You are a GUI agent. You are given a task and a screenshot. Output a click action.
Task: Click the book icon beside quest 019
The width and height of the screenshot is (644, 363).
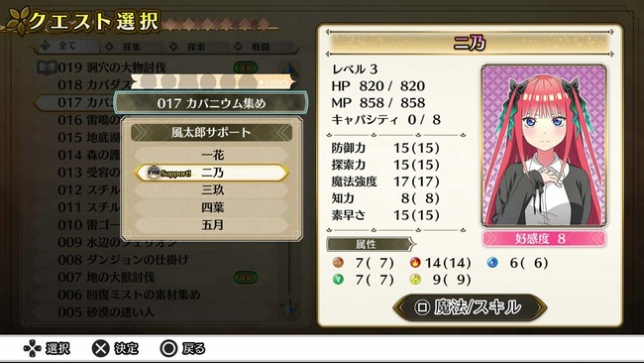[46, 67]
